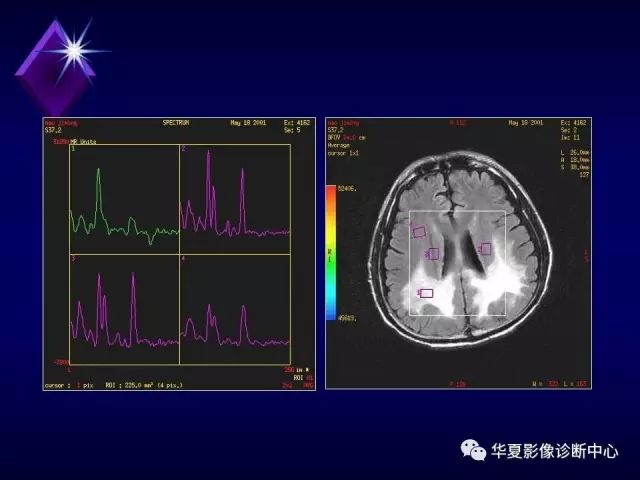Screen dimensions: 640x480
Task: Click the '127' value under the coordinates
Action: coord(584,175)
